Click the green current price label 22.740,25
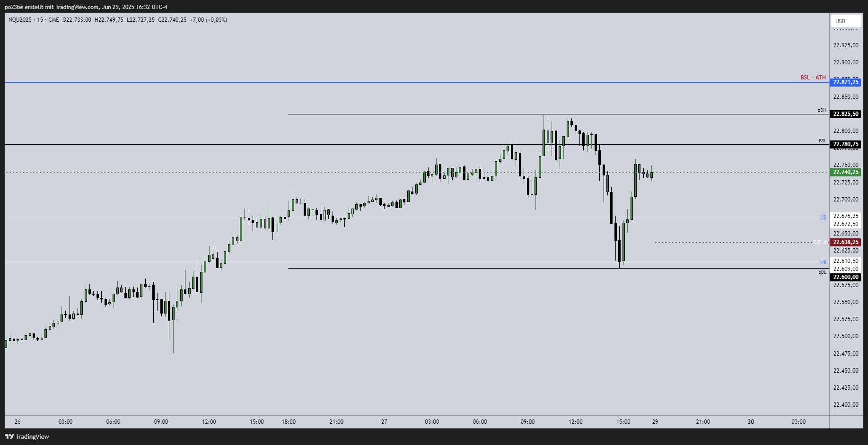Image resolution: width=868 pixels, height=445 pixels. 846,173
